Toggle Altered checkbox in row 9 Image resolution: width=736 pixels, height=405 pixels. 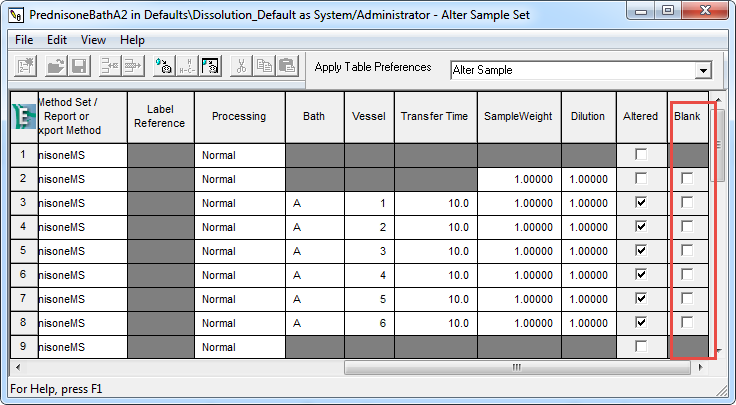[641, 346]
